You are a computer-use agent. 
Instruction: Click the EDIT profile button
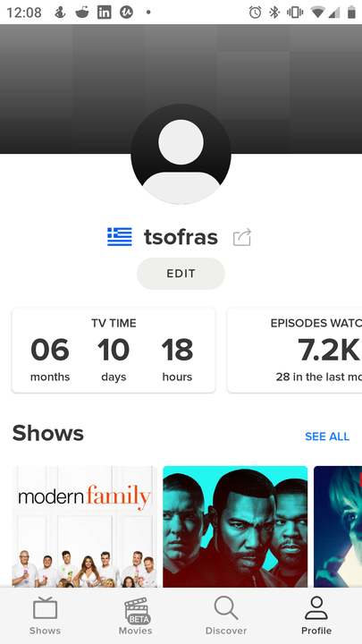[181, 274]
